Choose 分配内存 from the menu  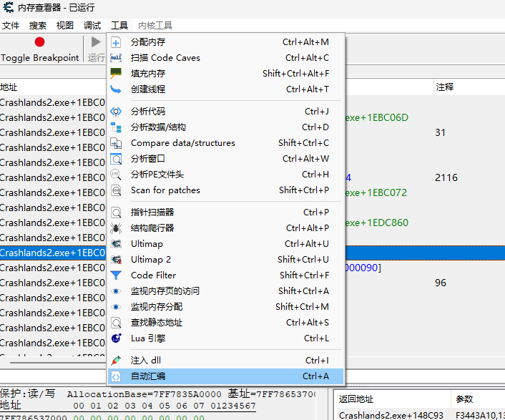(226, 42)
